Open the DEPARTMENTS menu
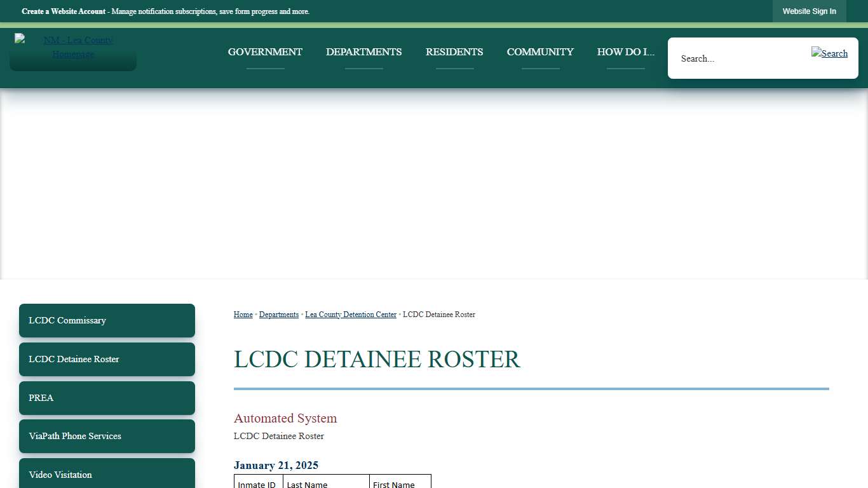Viewport: 868px width, 488px height. pos(363,52)
